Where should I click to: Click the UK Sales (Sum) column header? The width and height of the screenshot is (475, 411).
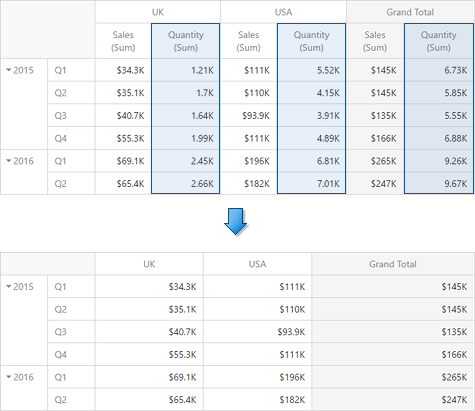pos(123,41)
